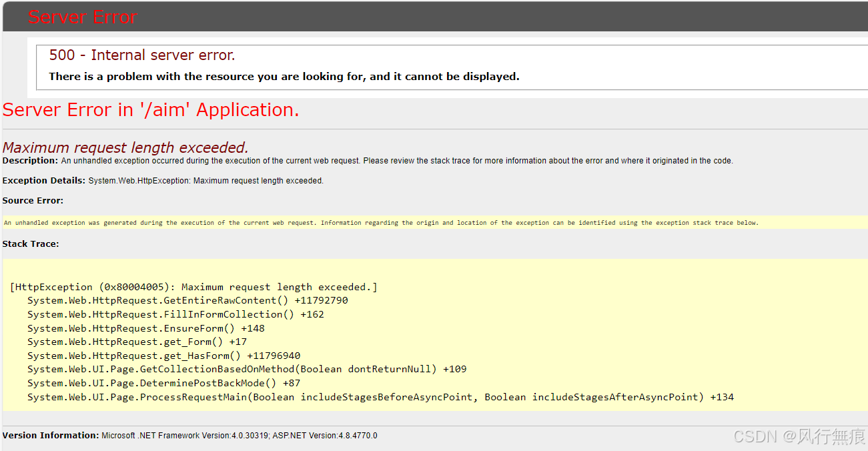Click the italic 'Maximum request length exceeded.' title

(x=125, y=147)
